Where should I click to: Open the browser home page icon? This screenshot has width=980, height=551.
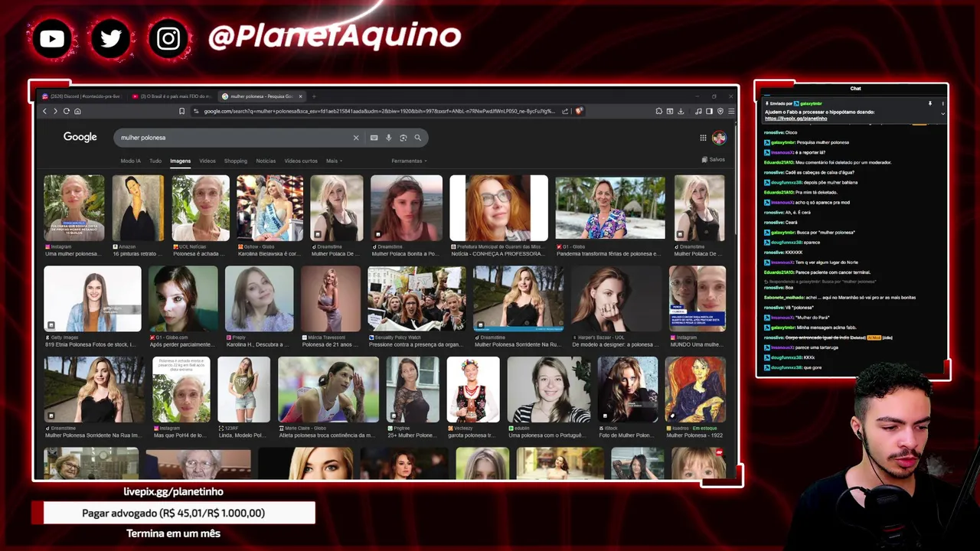point(77,111)
